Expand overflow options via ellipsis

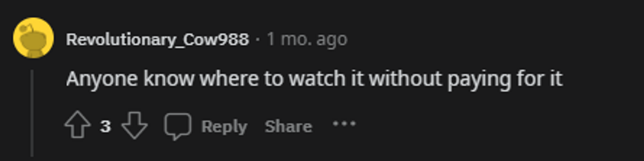(x=344, y=124)
